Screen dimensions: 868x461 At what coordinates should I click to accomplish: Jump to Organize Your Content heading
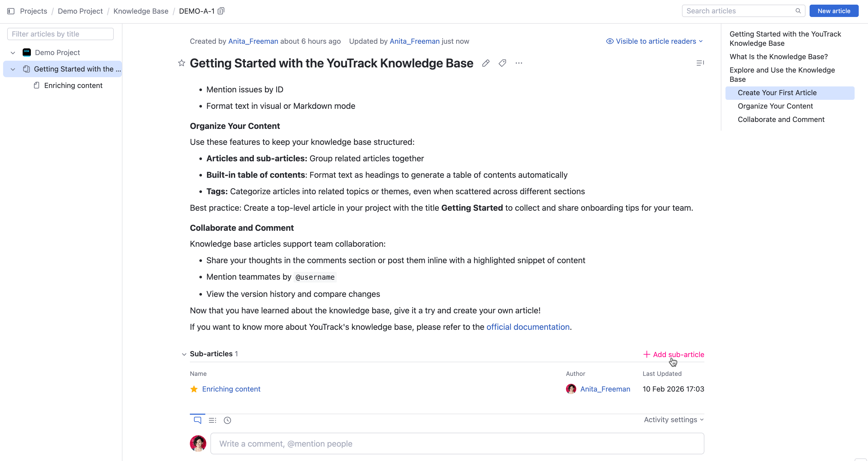click(775, 106)
